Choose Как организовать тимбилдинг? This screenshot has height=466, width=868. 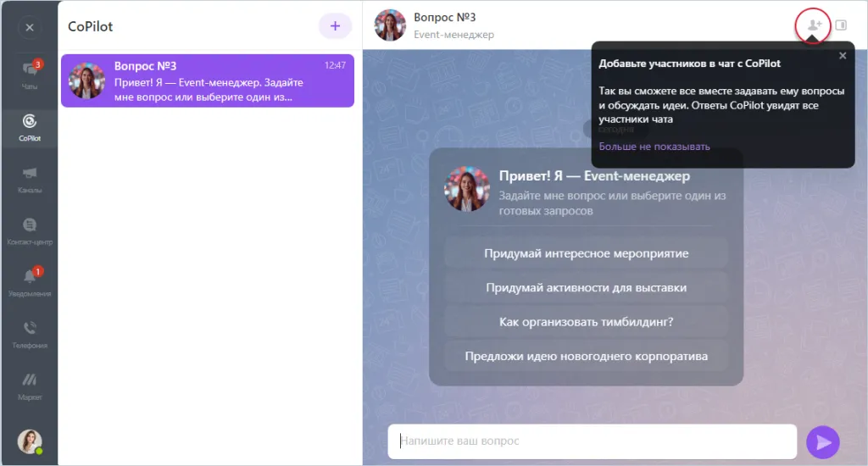click(587, 322)
